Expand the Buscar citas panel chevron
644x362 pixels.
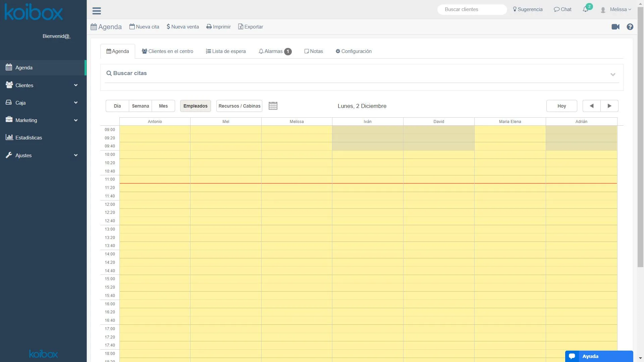coord(613,74)
